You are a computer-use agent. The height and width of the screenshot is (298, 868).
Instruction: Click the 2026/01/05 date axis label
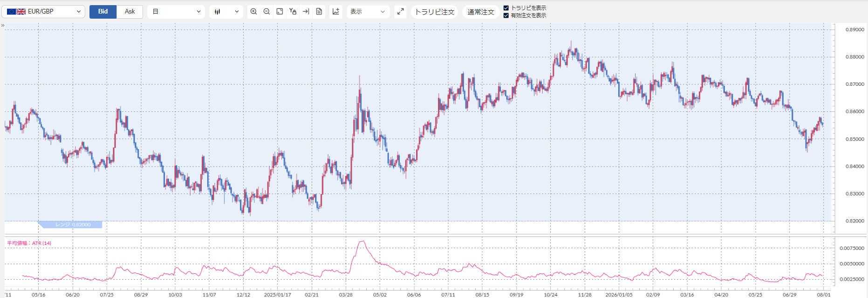619,295
